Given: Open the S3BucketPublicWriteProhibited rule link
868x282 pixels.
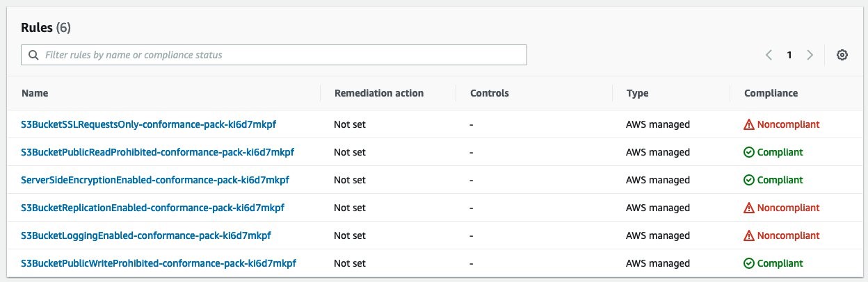Looking at the screenshot, I should click(159, 263).
